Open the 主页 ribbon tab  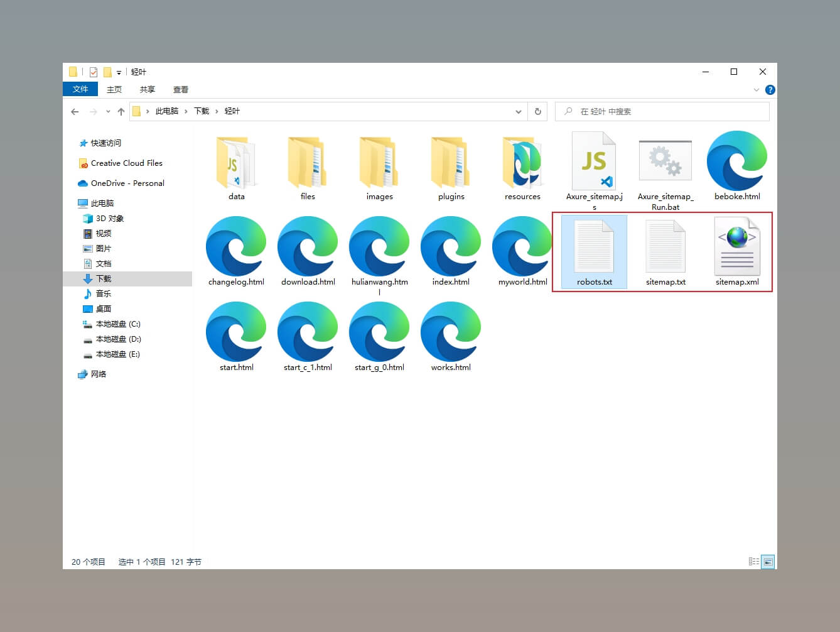coord(114,89)
